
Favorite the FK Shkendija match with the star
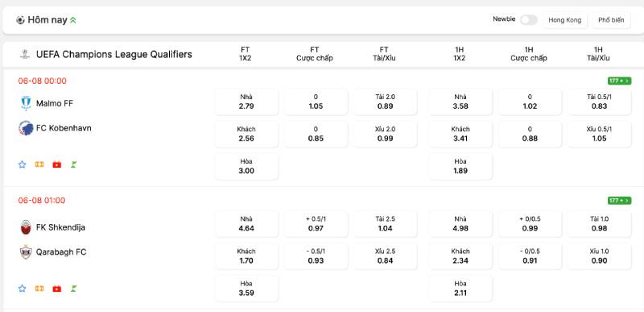click(23, 289)
